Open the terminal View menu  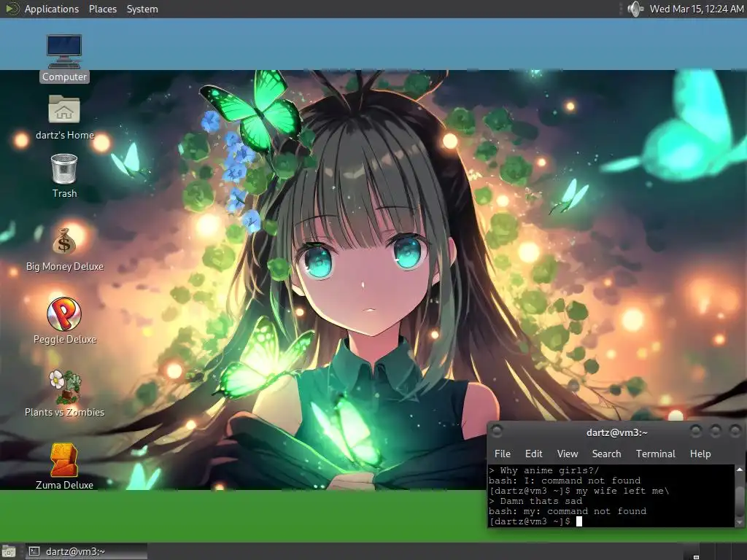(x=568, y=454)
